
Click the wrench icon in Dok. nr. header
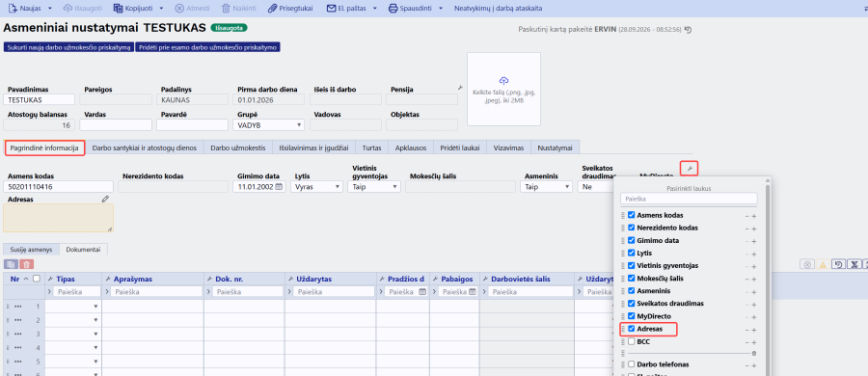coord(210,279)
